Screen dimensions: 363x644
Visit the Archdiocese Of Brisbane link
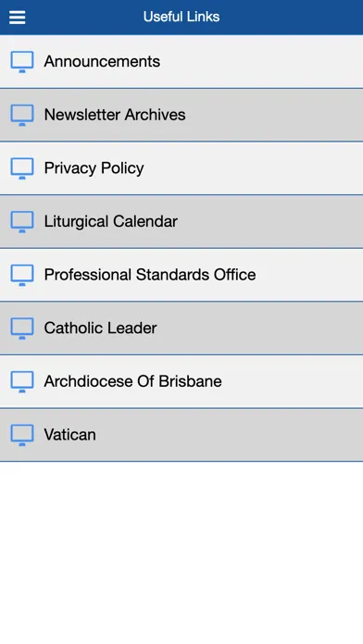[x=181, y=381]
